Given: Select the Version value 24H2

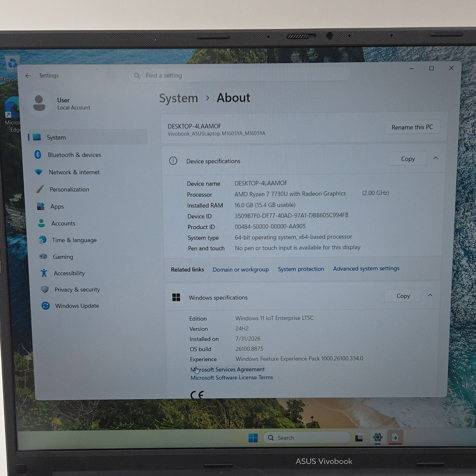Looking at the screenshot, I should tap(242, 328).
